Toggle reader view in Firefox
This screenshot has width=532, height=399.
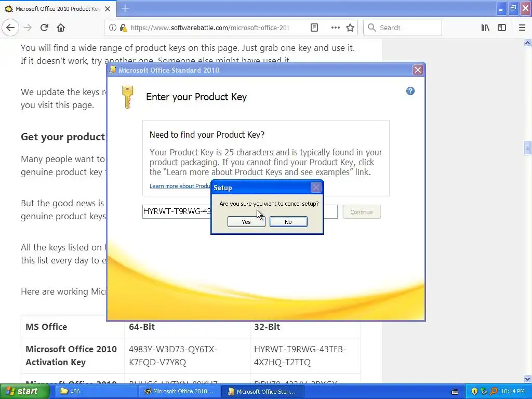(314, 28)
